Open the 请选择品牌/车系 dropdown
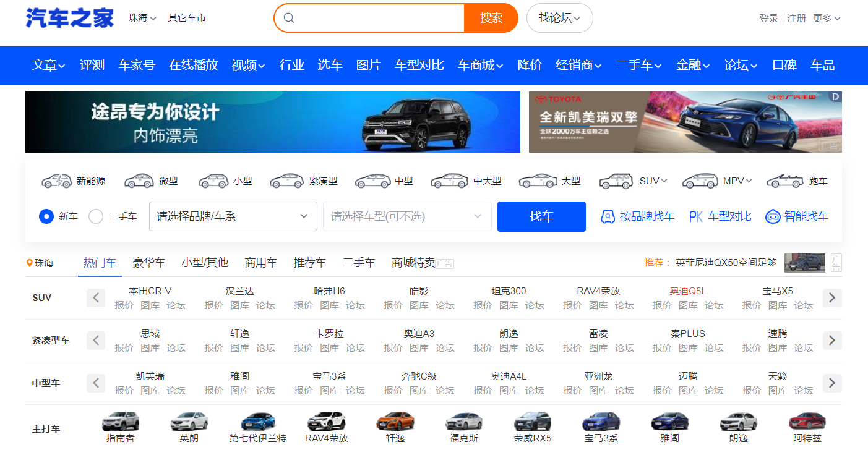The image size is (868, 463). 233,216
